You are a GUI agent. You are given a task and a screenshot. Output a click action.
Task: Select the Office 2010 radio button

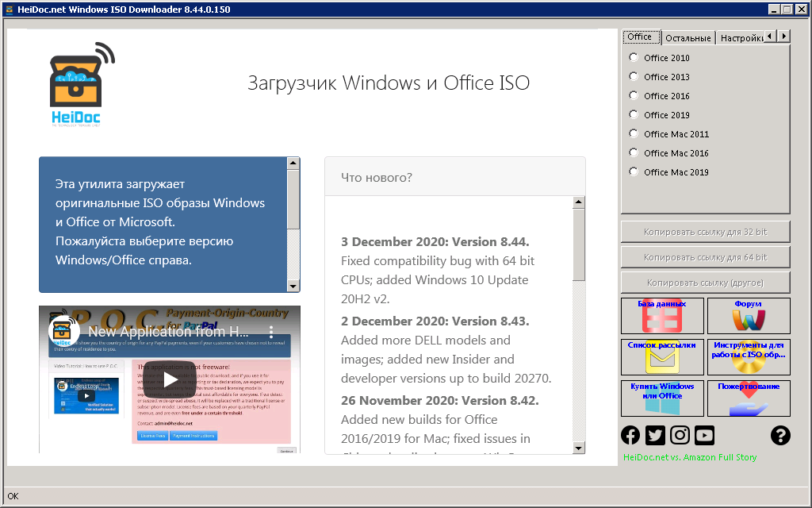pos(634,57)
